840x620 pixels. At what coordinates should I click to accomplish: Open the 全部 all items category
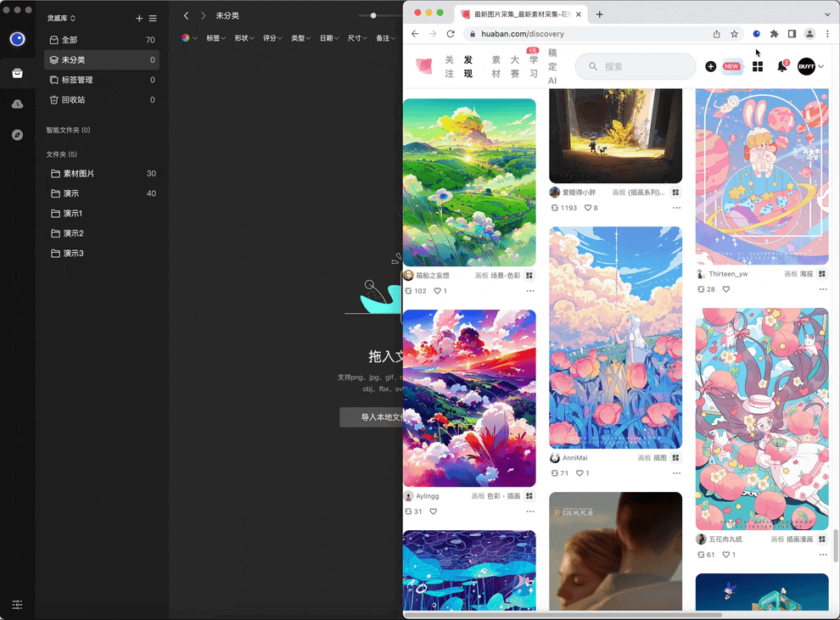tap(102, 40)
